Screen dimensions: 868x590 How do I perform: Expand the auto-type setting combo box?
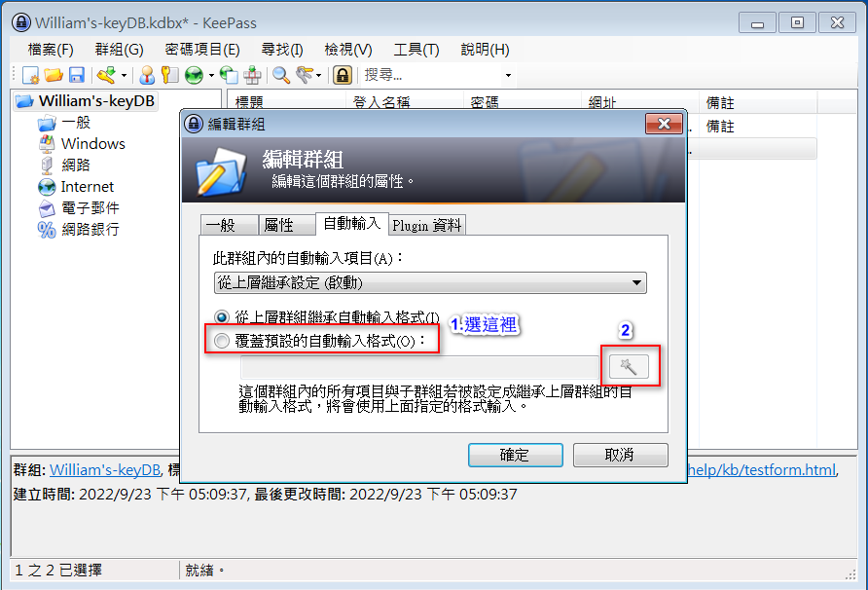pyautogui.click(x=430, y=282)
